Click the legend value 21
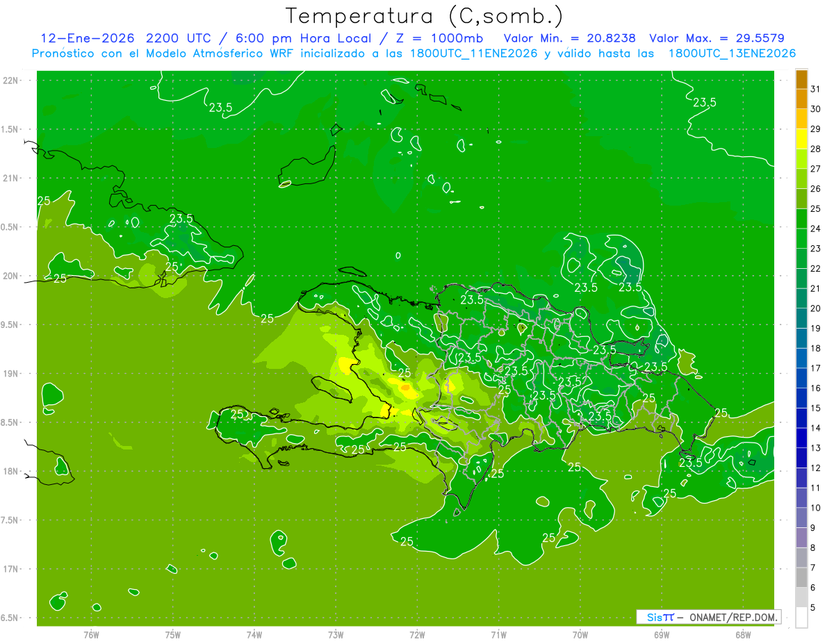This screenshot has width=834, height=644. (x=816, y=288)
